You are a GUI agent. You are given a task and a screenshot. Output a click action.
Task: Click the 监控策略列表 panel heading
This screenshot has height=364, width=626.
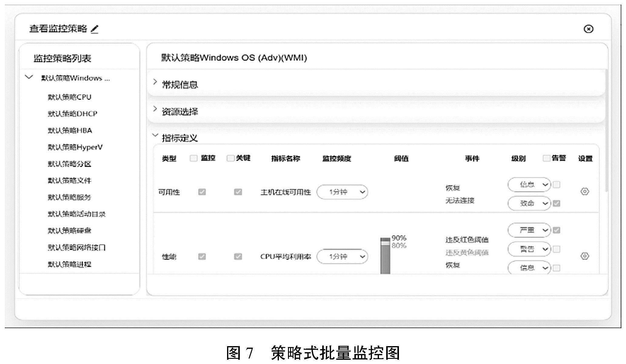click(62, 58)
